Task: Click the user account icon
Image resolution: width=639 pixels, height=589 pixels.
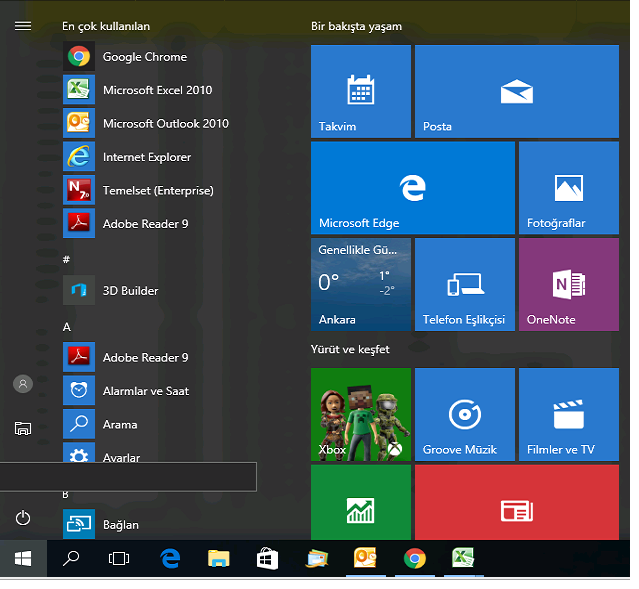Action: click(x=23, y=384)
